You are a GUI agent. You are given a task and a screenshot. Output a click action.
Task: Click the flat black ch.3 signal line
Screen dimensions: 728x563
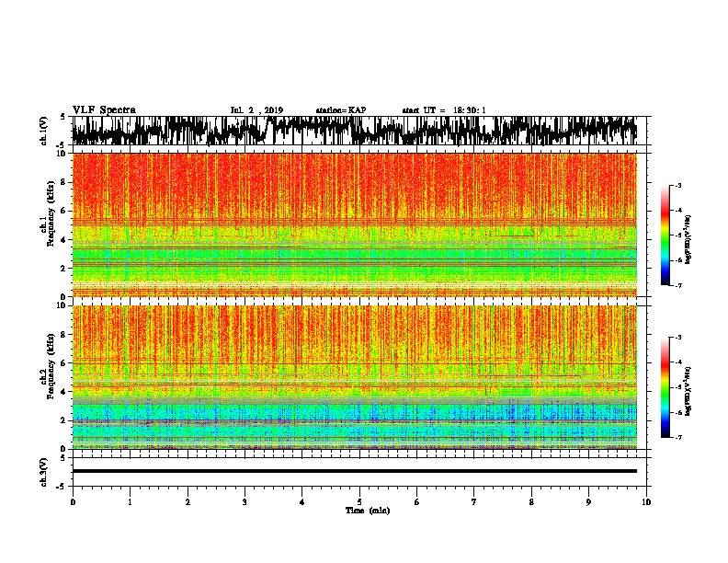[x=355, y=471]
